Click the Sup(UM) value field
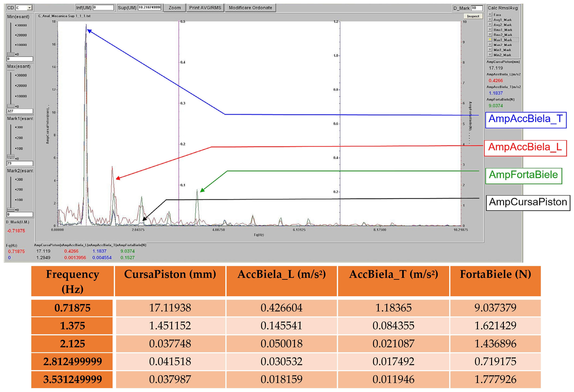This screenshot has width=574, height=392. click(x=150, y=8)
